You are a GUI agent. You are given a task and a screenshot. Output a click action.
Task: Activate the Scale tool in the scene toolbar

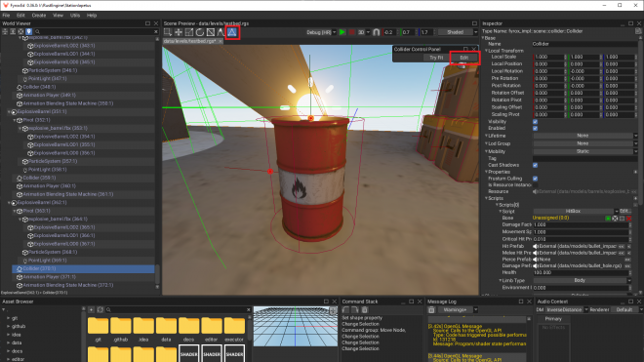[189, 32]
